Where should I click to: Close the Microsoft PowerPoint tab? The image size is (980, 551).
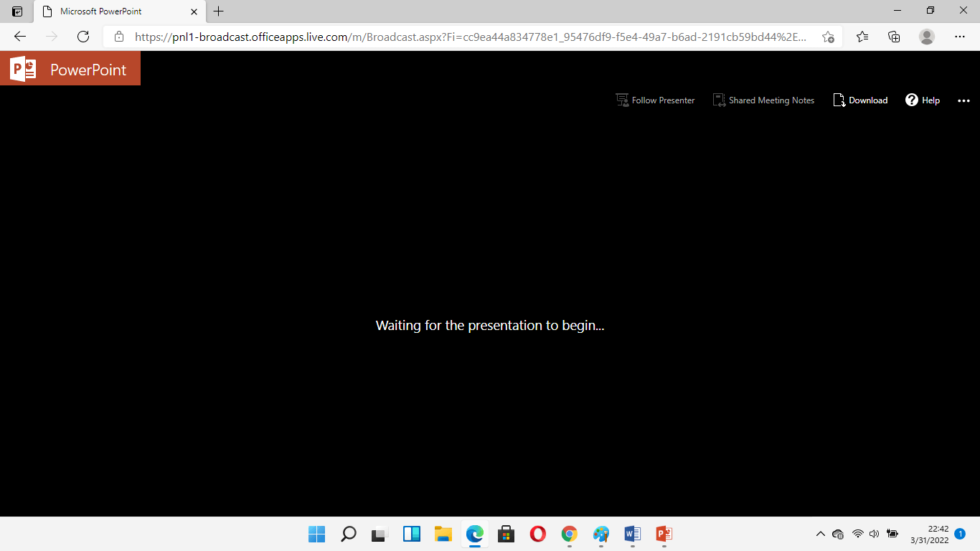tap(194, 11)
